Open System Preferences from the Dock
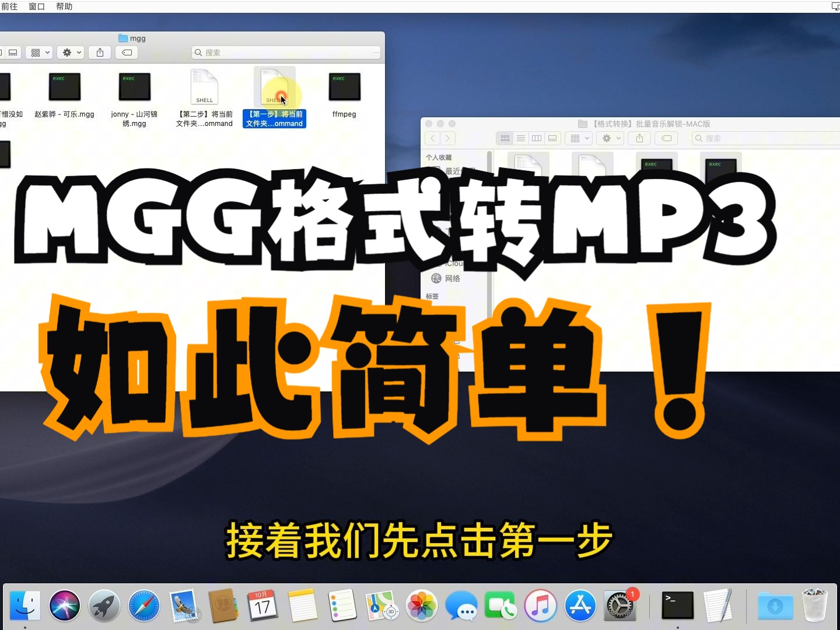 point(619,605)
